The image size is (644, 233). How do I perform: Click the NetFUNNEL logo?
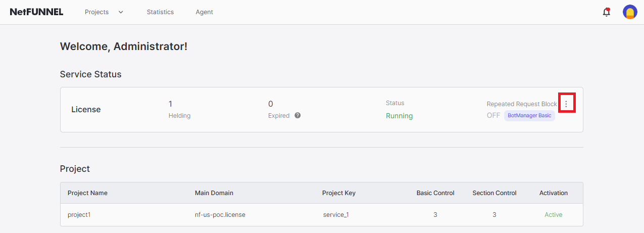(x=36, y=12)
